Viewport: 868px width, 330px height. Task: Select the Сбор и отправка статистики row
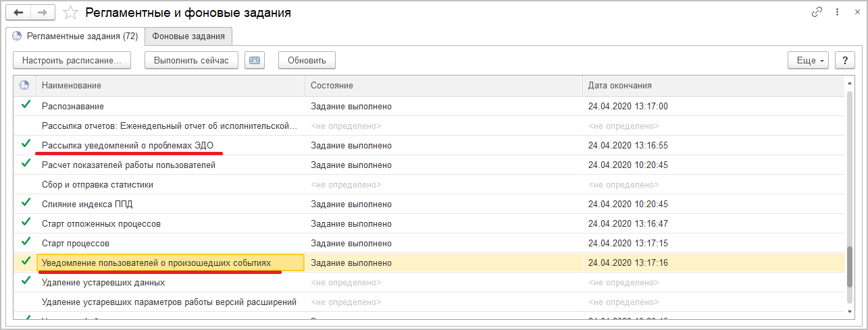[97, 184]
